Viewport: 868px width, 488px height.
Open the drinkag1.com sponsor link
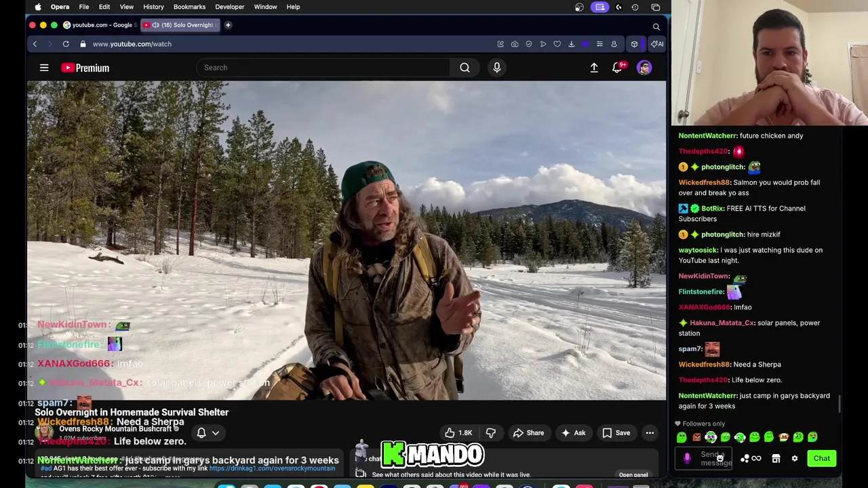tap(272, 468)
